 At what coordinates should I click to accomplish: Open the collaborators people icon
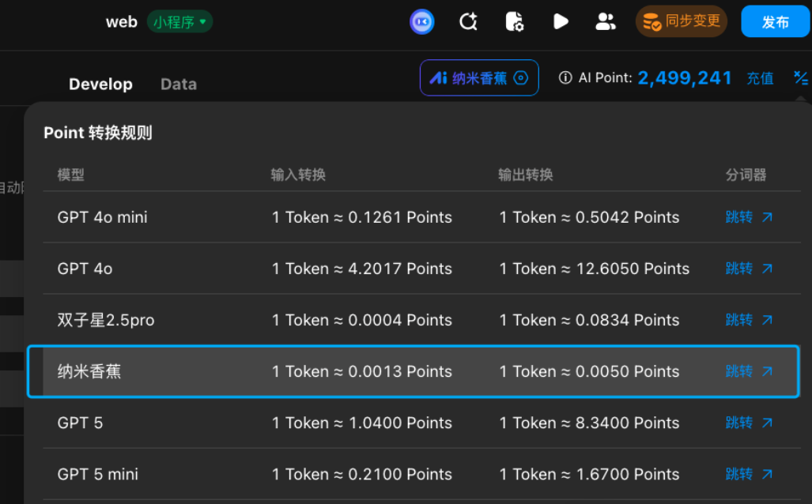(606, 22)
